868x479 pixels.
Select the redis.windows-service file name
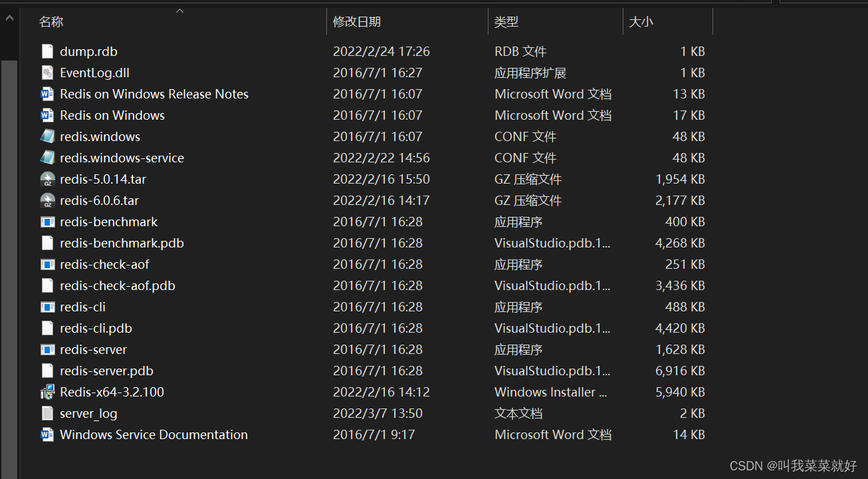point(122,158)
